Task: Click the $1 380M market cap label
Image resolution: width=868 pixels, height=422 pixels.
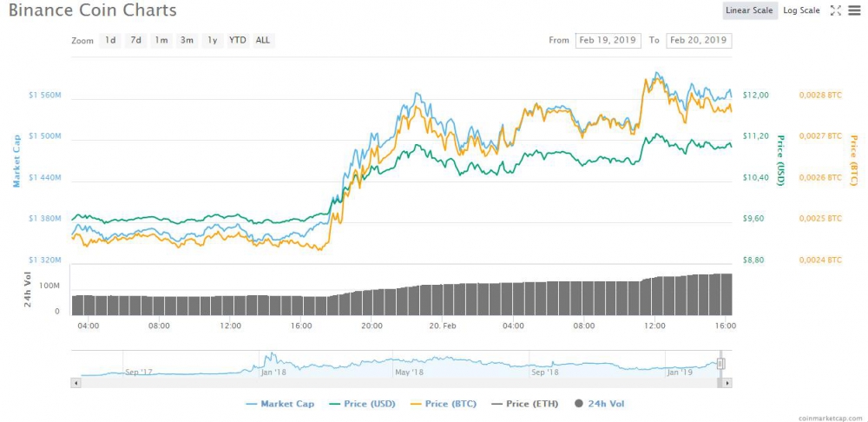Action: point(44,219)
